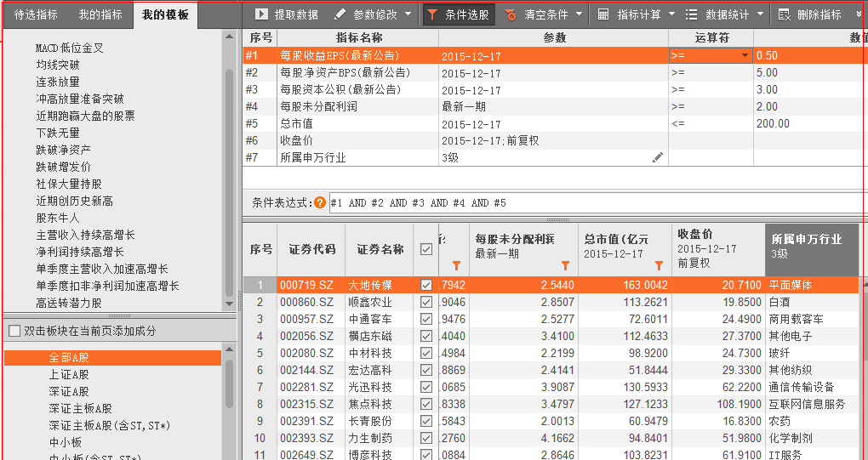This screenshot has height=460, width=868.
Task: Click the 清空条件 clear-filter icon
Action: [511, 14]
